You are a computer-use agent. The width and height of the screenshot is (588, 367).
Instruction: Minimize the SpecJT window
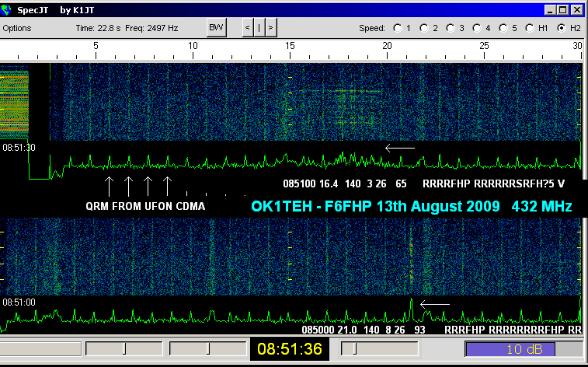(550, 10)
